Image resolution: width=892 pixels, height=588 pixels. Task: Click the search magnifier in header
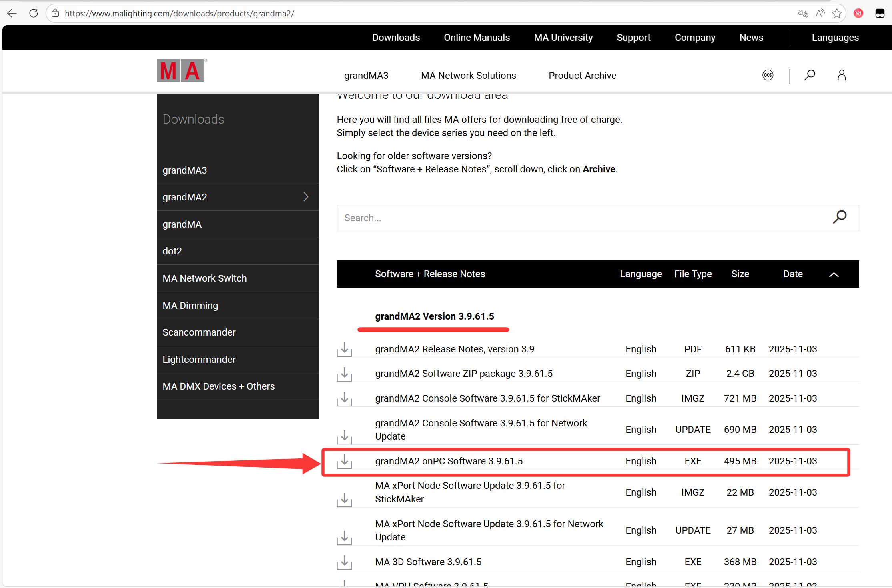pos(810,75)
